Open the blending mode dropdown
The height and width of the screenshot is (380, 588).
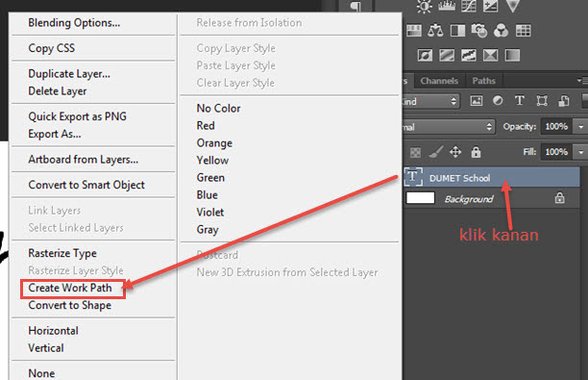click(449, 127)
